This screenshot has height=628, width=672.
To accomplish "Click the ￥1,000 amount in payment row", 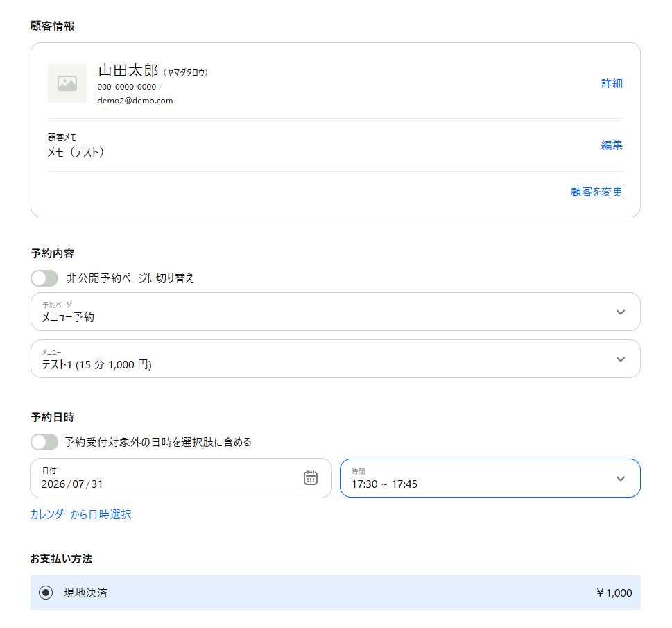I will [x=614, y=593].
